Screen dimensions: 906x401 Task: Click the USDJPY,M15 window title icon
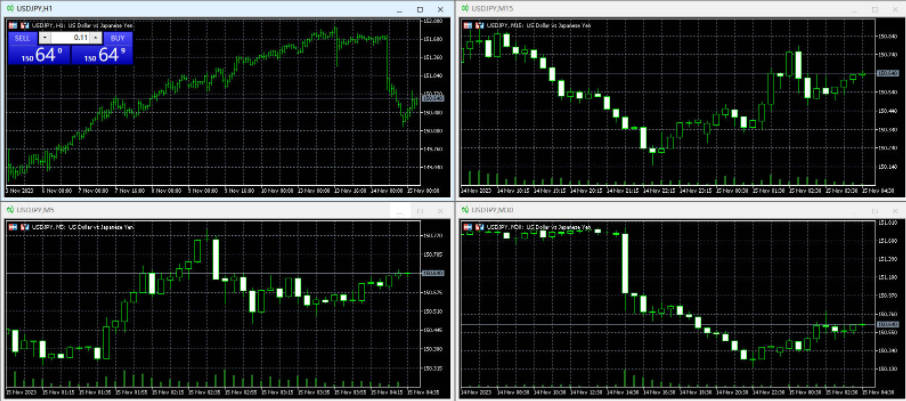pyautogui.click(x=465, y=9)
